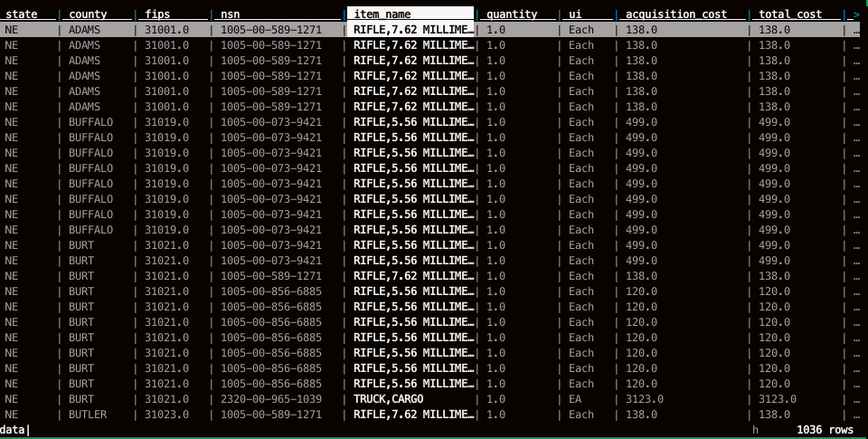
Task: Click the item_name cell in highlighted cursor row
Action: (x=413, y=29)
